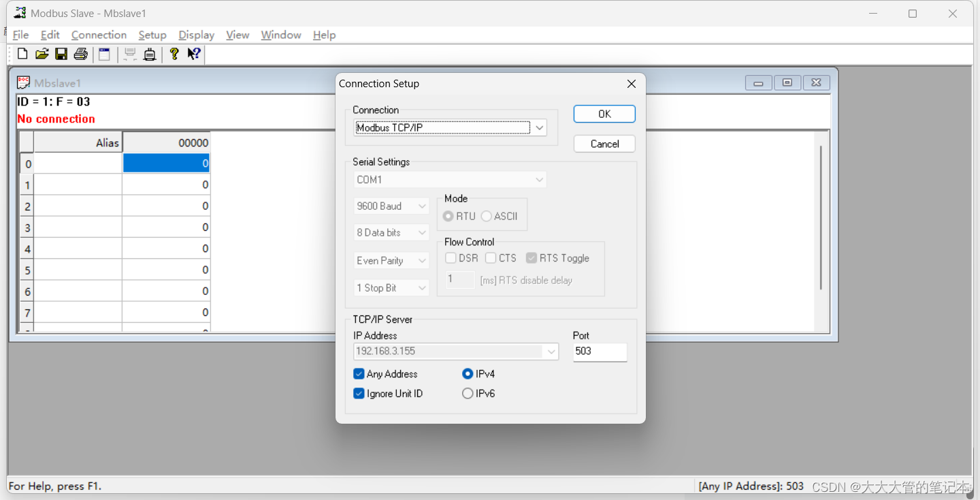Open slave definition window icon in toolbar
Image resolution: width=980 pixels, height=500 pixels.
[104, 54]
